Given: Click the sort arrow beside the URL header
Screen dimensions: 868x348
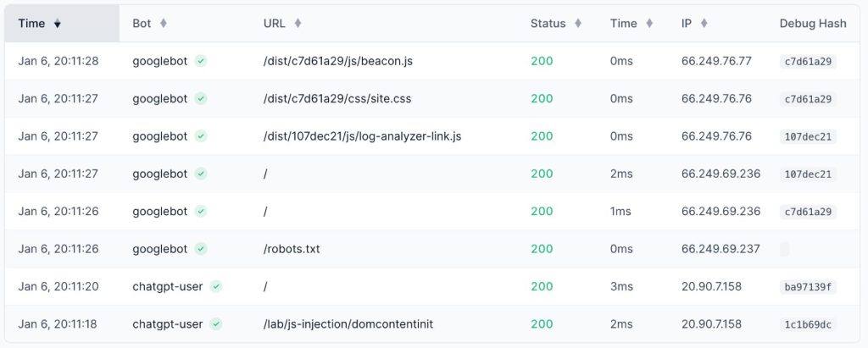Looking at the screenshot, I should click(x=298, y=24).
